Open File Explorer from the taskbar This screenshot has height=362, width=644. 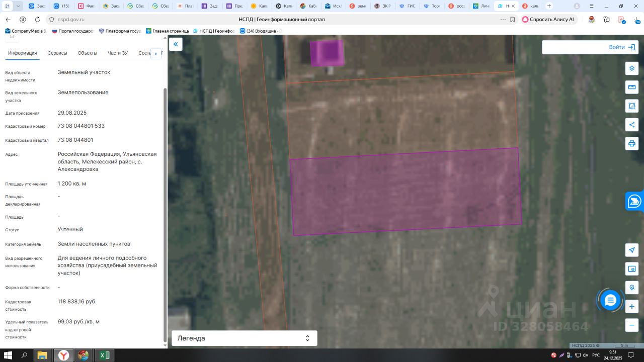[x=42, y=355]
